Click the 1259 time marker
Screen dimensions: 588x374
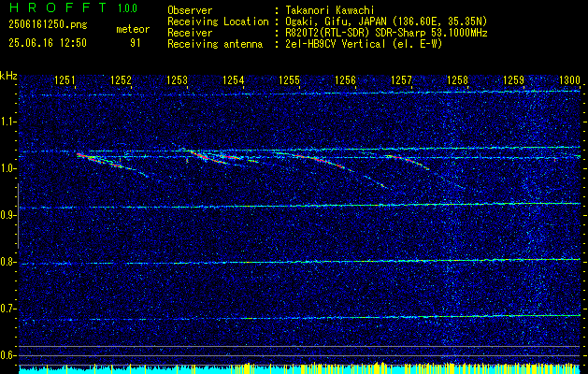pos(513,79)
